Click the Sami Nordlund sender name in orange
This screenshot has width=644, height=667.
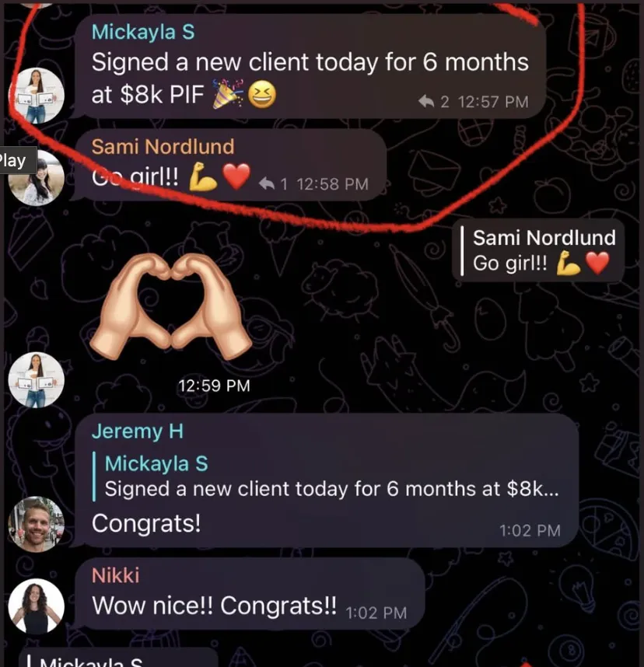pos(163,147)
